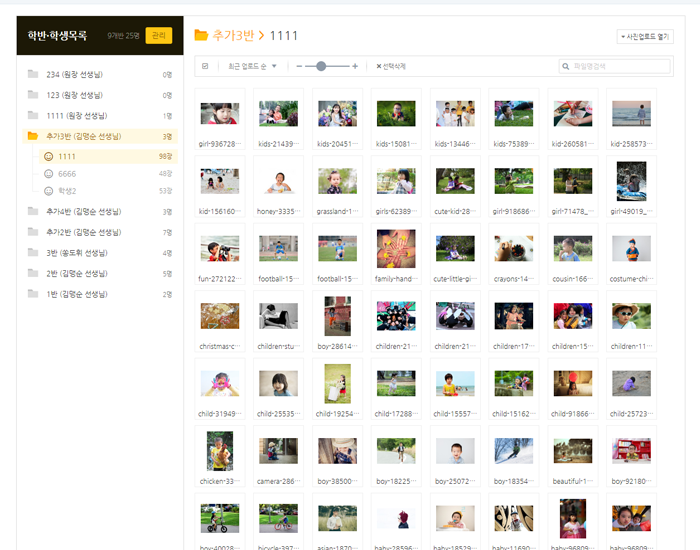
Task: Click the 파일명검색 search field
Action: 615,66
